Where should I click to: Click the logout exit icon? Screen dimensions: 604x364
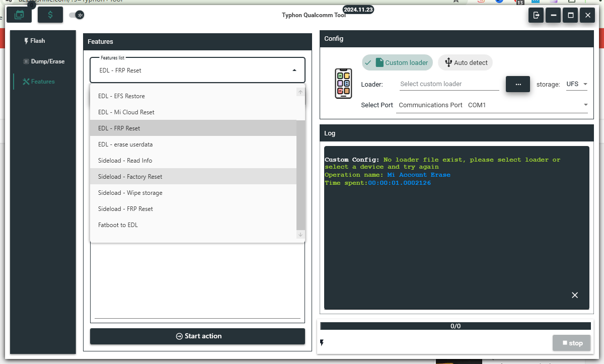coord(537,16)
